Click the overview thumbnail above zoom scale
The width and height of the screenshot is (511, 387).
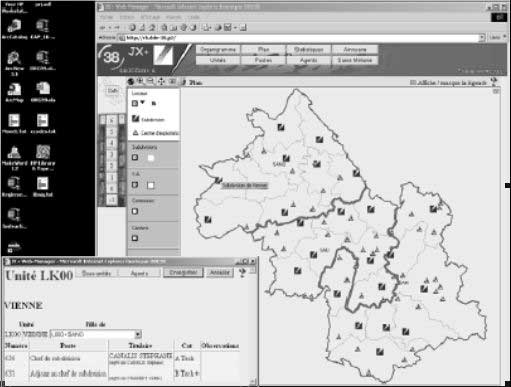pyautogui.click(x=113, y=91)
